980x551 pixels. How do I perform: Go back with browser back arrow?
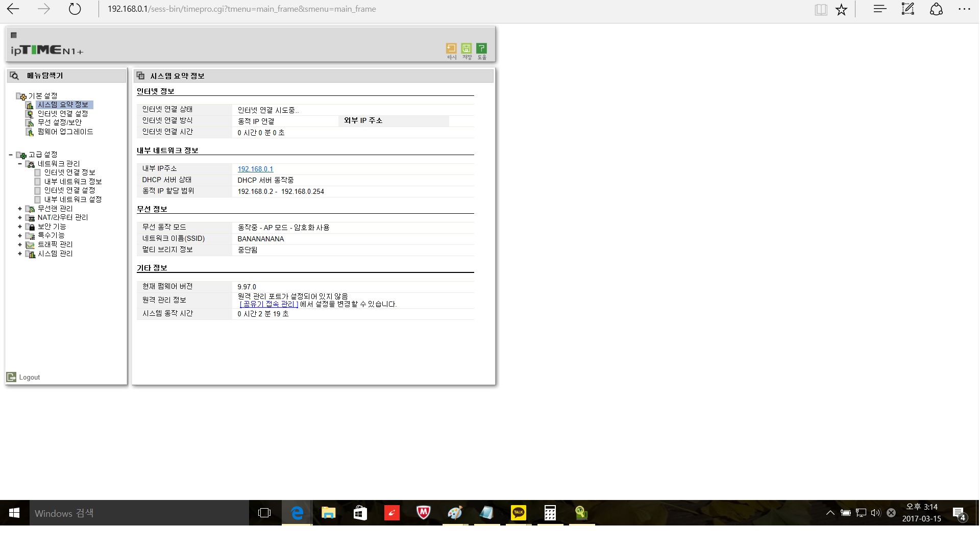pos(13,9)
